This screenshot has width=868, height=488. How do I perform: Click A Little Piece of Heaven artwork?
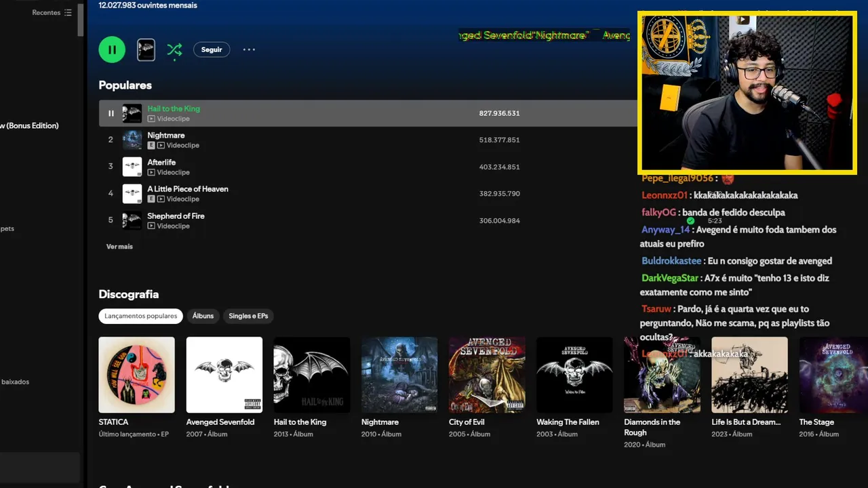tap(132, 194)
